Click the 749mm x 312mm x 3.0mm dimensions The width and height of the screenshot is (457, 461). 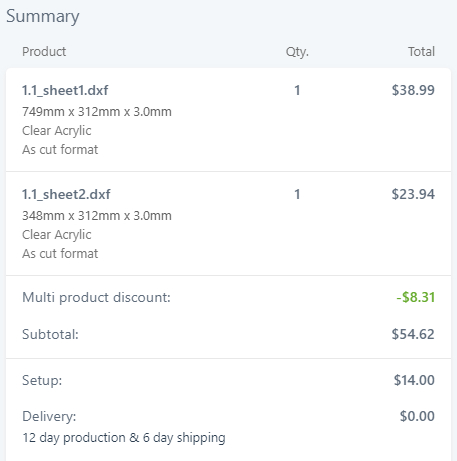(x=97, y=112)
